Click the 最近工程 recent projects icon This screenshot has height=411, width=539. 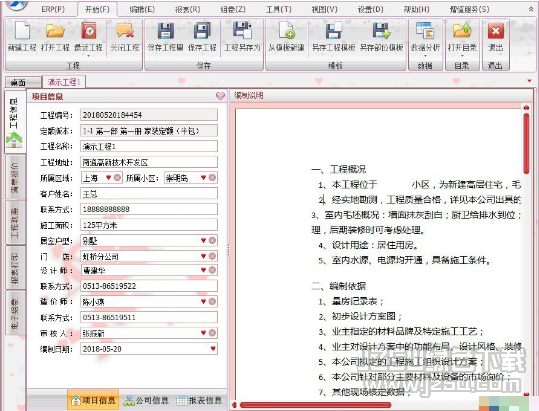(x=89, y=30)
